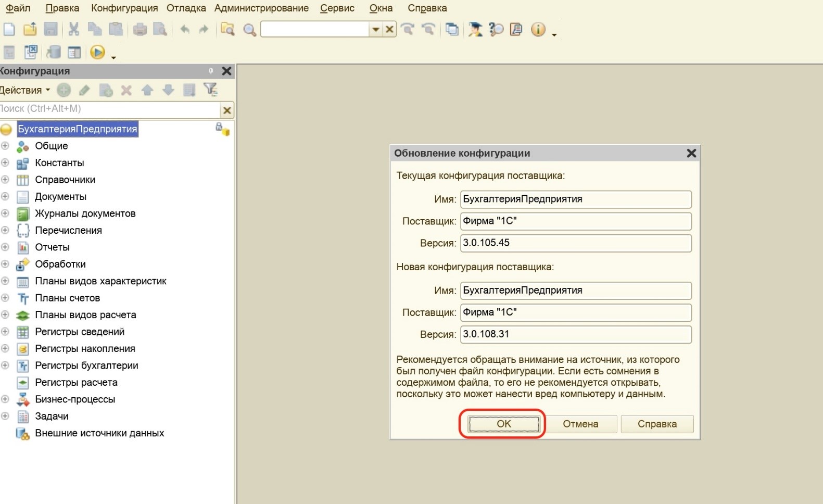Expand the Справочники tree node
Image resolution: width=823 pixels, height=504 pixels.
[x=5, y=179]
